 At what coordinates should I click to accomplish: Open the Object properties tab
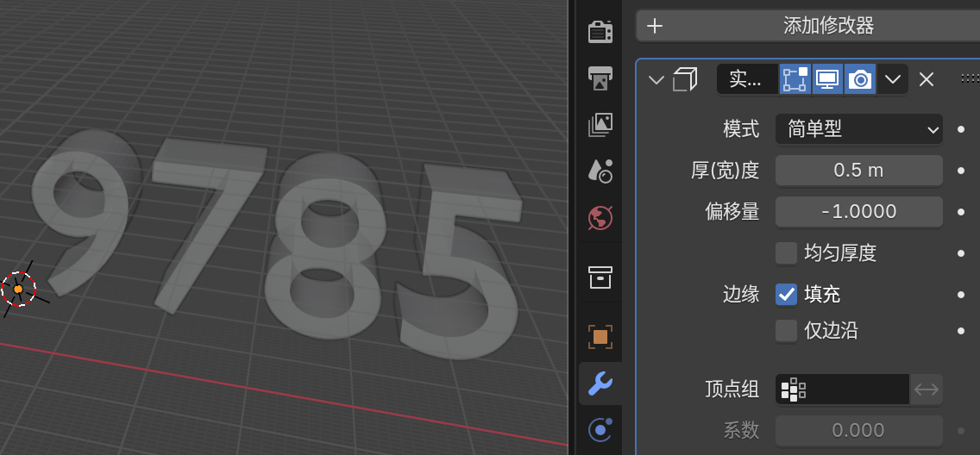600,336
